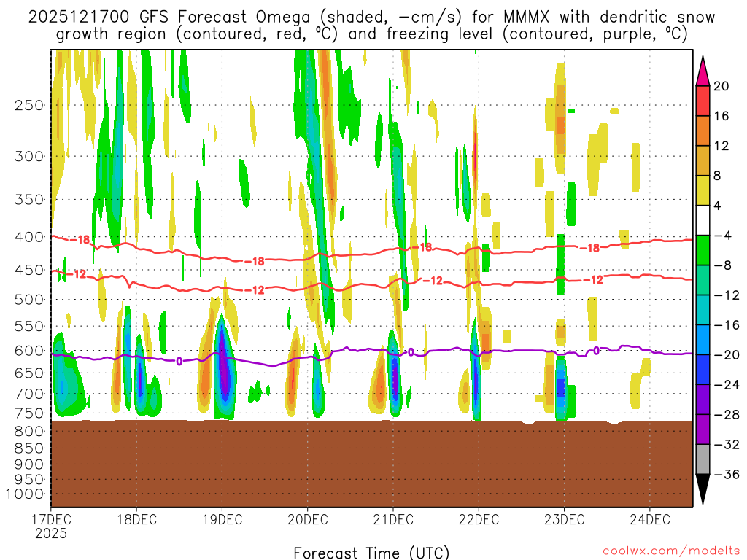The height and width of the screenshot is (560, 747).
Task: Select the gray colorbar segment above -36
Action: 703,459
